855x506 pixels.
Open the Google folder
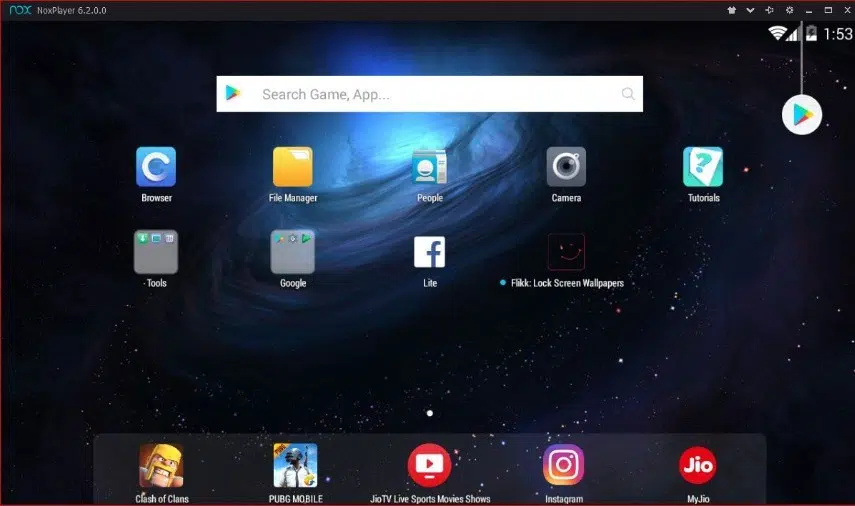click(x=293, y=251)
